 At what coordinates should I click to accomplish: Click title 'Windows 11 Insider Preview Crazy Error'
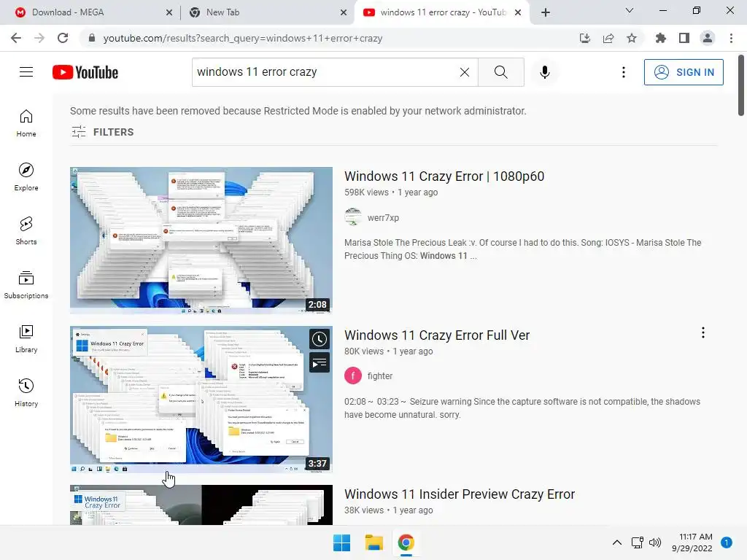pos(460,494)
